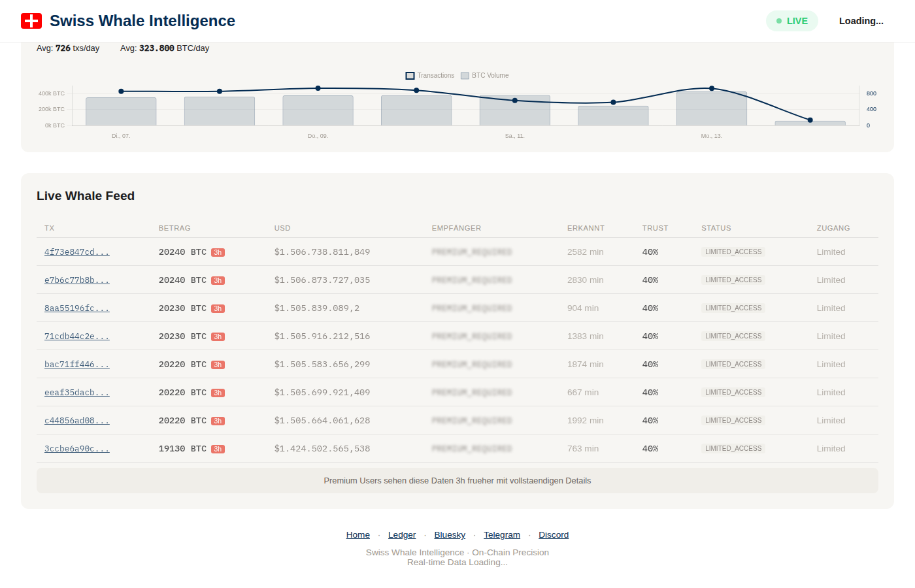Image resolution: width=915 pixels, height=588 pixels.
Task: Click blurred recipient in 8aa55196fc row
Action: 471,308
